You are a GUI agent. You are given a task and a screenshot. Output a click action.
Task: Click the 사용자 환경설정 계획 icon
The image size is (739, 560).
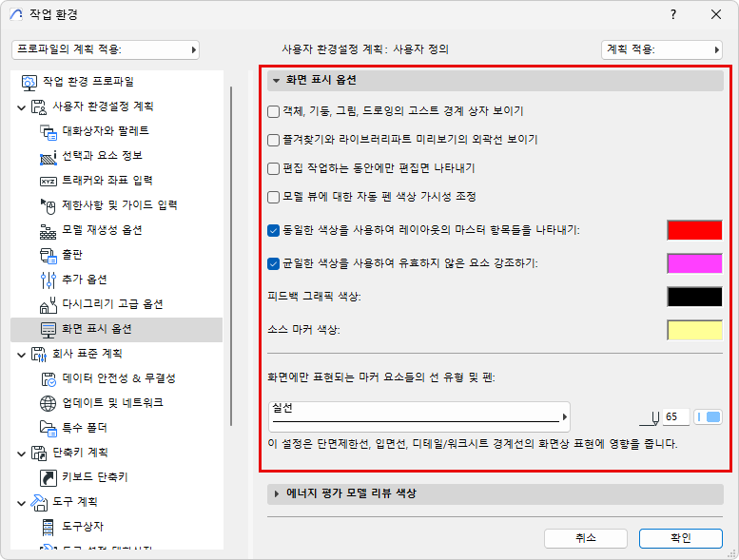[39, 106]
